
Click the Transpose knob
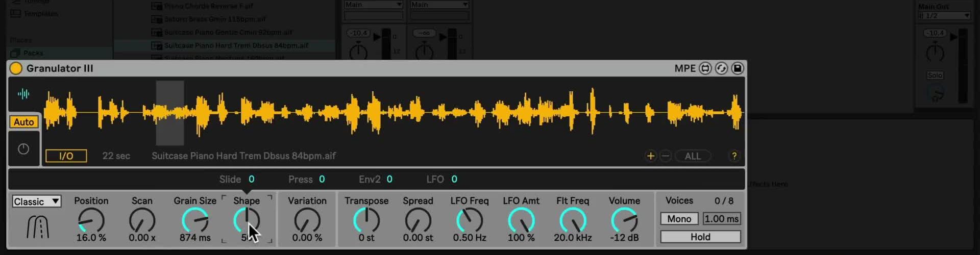pos(366,220)
